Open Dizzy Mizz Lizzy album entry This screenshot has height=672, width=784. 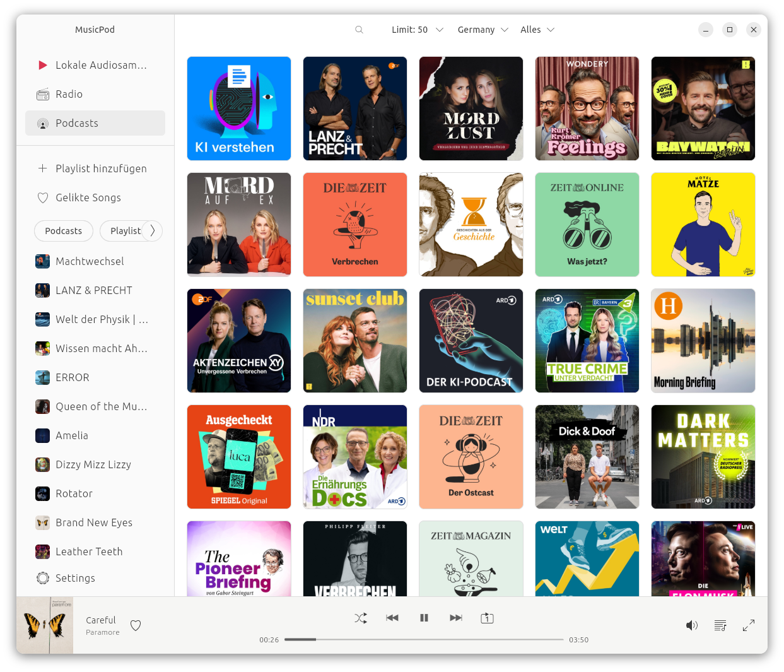95,464
